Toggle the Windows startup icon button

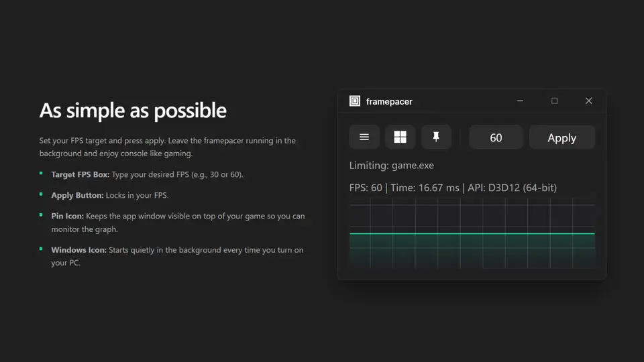(x=400, y=137)
